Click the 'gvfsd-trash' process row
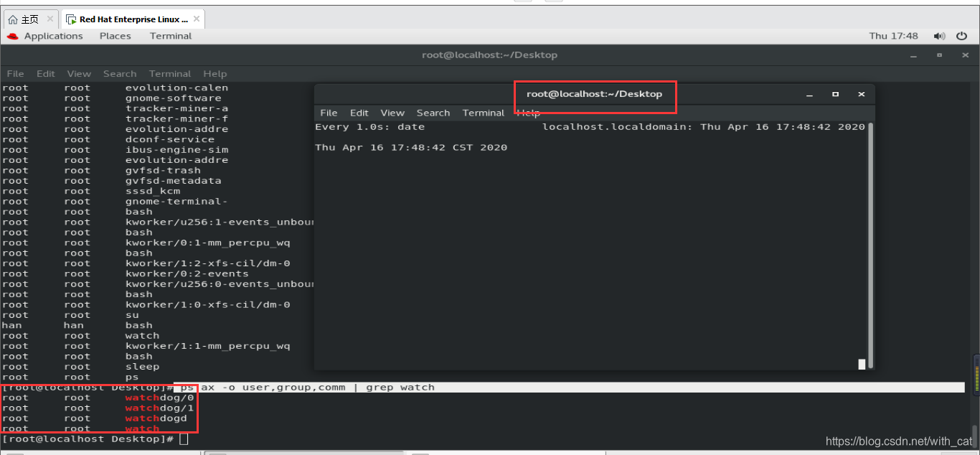Viewport: 980px width, 455px height. pyautogui.click(x=101, y=171)
